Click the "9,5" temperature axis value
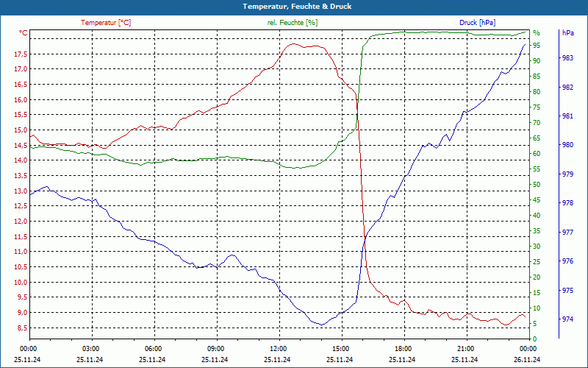 [22, 297]
